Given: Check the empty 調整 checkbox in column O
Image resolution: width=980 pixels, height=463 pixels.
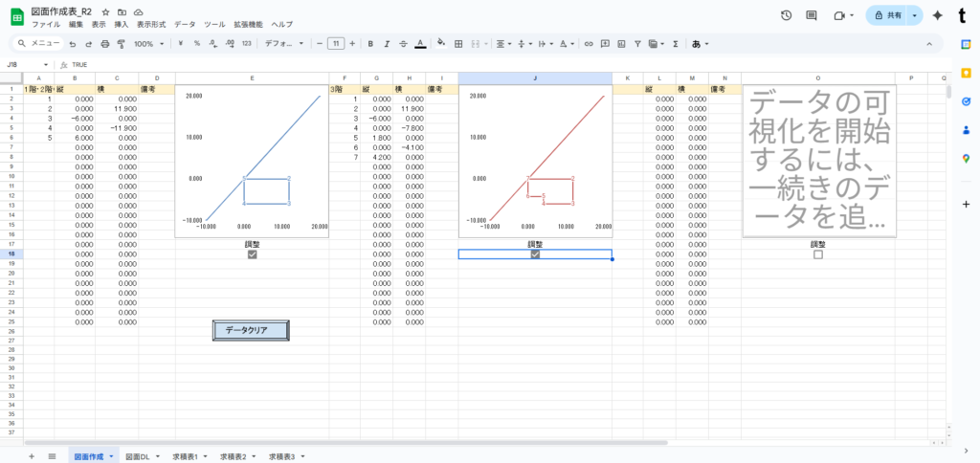Looking at the screenshot, I should tap(818, 254).
